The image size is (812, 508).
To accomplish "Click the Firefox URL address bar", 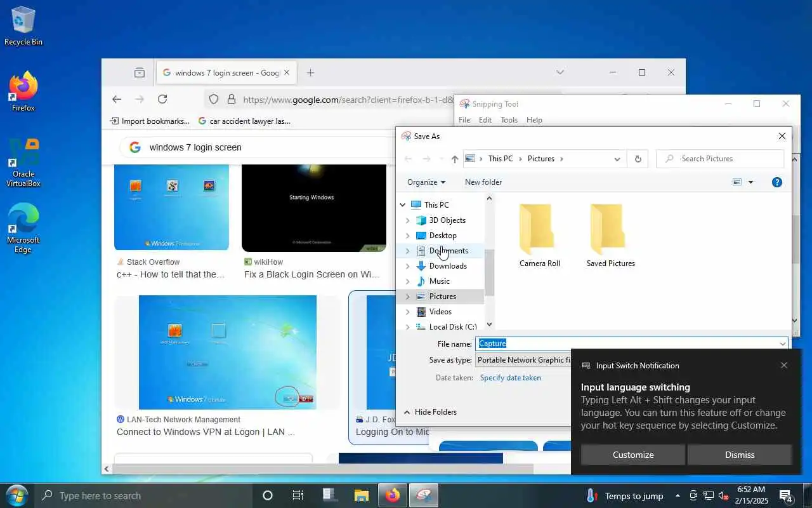I will [x=348, y=100].
